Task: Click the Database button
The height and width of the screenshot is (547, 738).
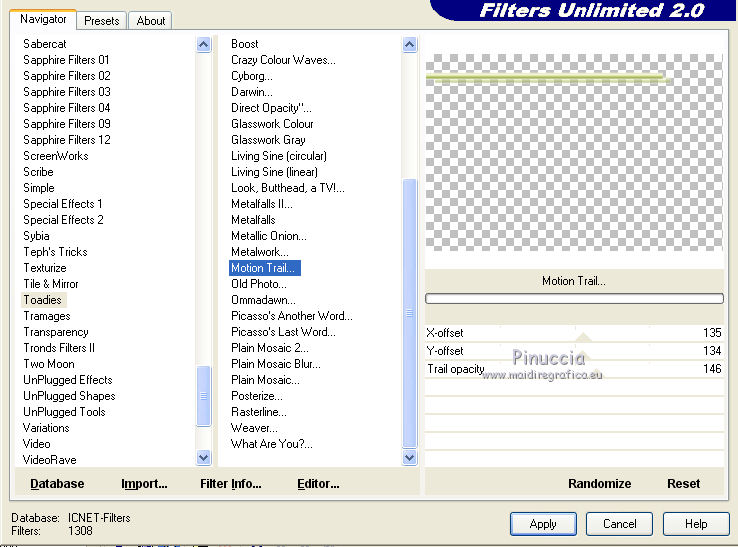Action: (x=57, y=483)
